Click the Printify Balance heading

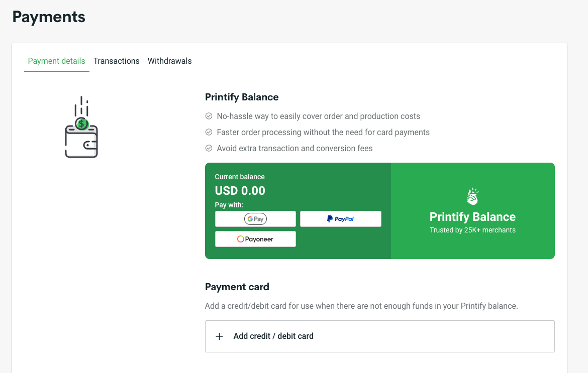click(241, 97)
